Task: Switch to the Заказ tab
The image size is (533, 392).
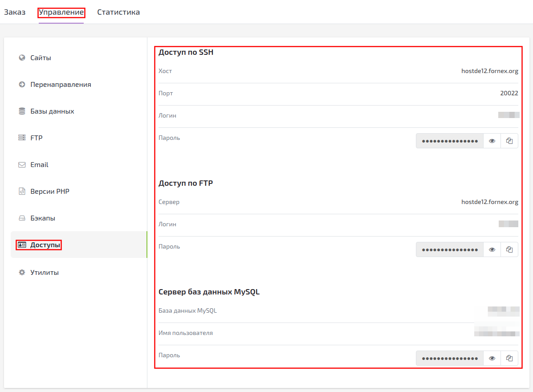Action: click(x=15, y=12)
